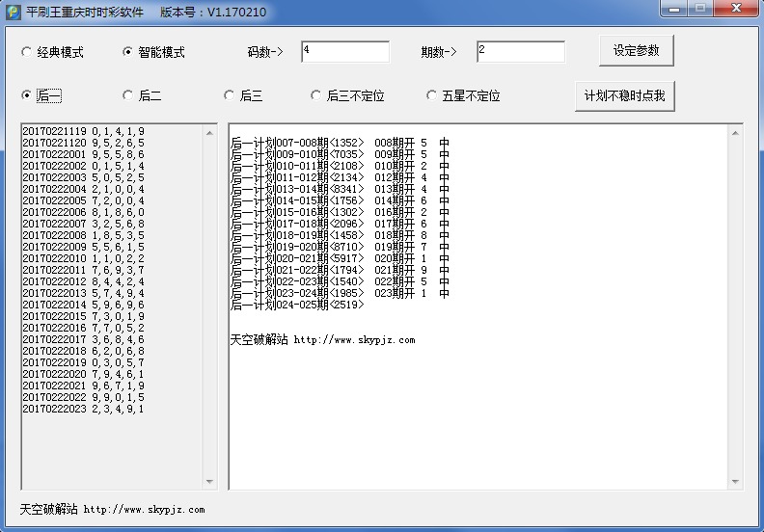Click down arrow of plan results panel
Viewport: 764px width, 532px height.
(x=737, y=482)
